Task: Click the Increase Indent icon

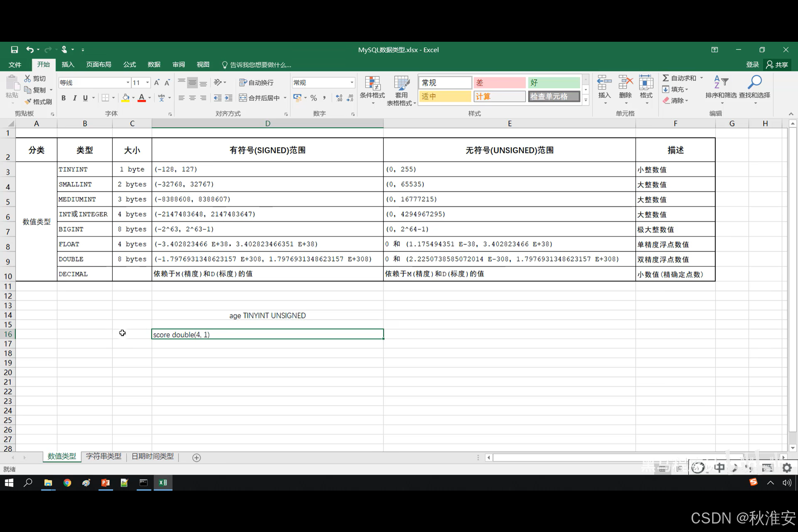Action: pyautogui.click(x=229, y=98)
